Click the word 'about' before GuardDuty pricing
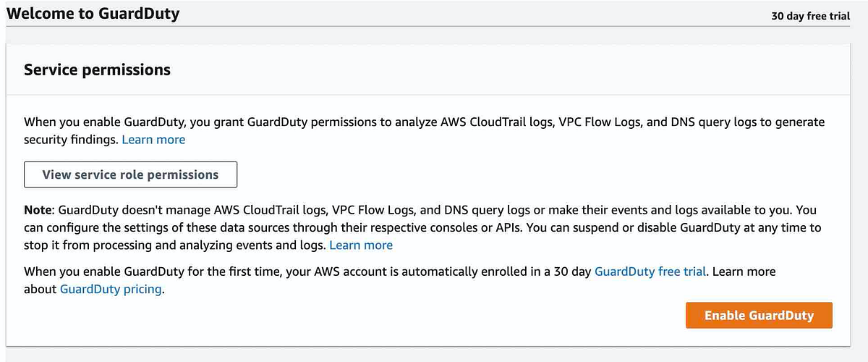The width and height of the screenshot is (868, 362). click(x=41, y=289)
